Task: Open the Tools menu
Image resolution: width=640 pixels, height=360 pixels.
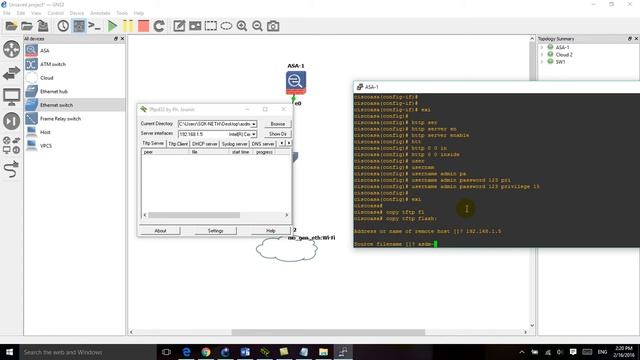Action: point(122,13)
